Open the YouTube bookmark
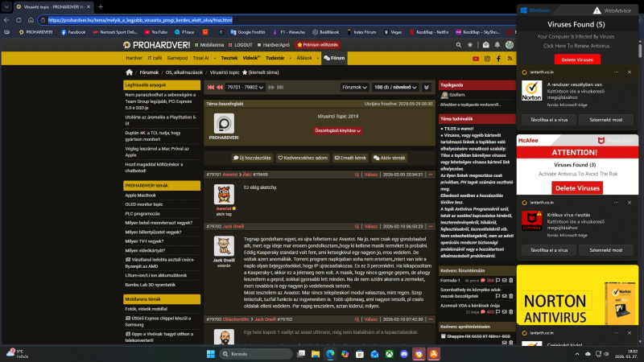Image resolution: width=644 pixels, height=362 pixels. click(x=155, y=32)
